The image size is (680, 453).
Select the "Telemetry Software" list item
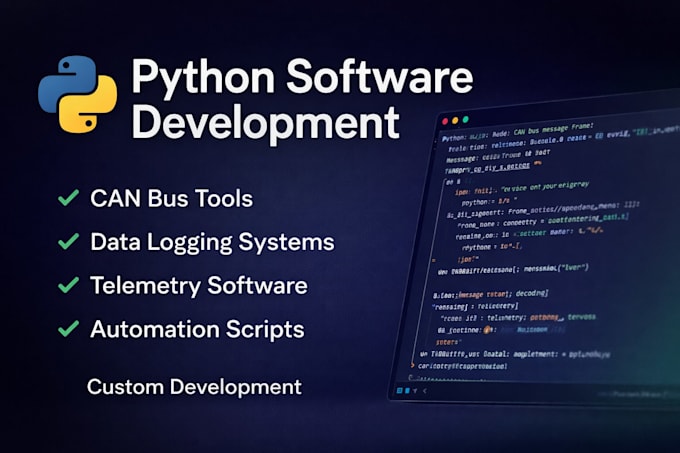click(x=199, y=286)
